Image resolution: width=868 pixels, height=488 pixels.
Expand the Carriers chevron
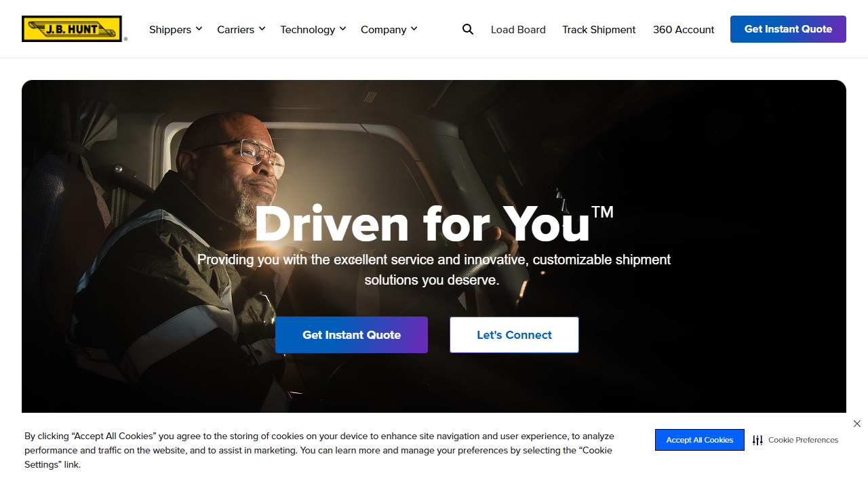coord(262,28)
